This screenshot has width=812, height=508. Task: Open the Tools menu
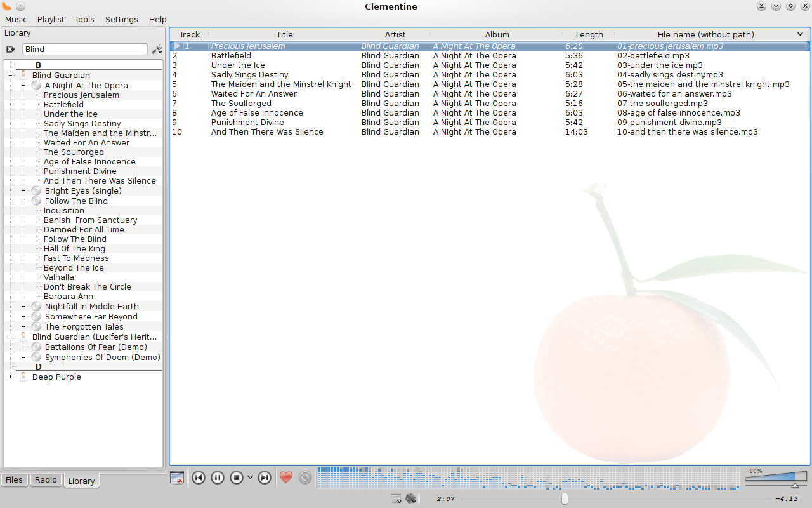tap(84, 19)
